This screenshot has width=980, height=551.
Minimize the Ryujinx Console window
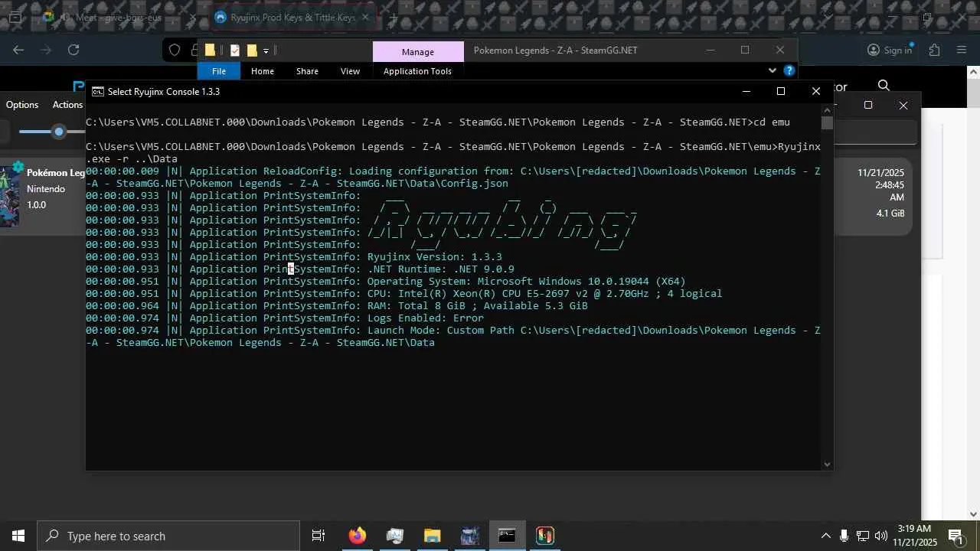click(746, 91)
